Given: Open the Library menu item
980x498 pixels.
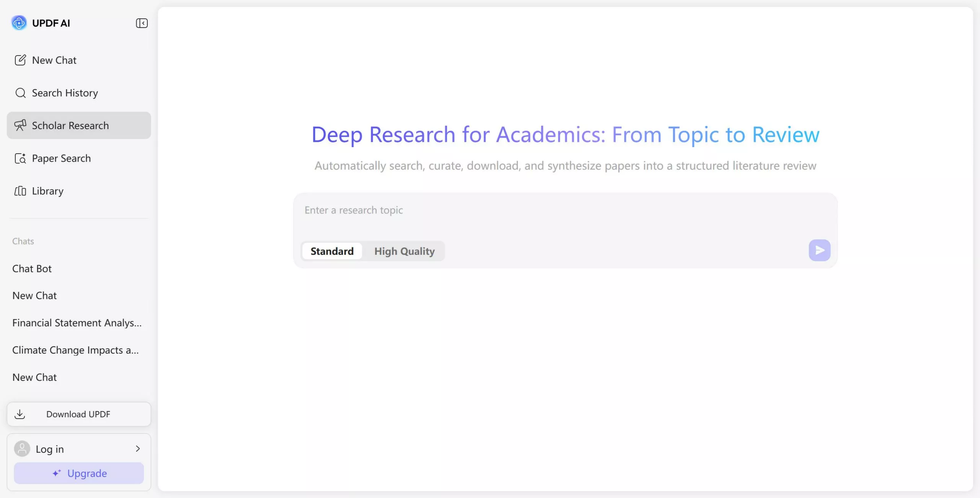Looking at the screenshot, I should (47, 191).
